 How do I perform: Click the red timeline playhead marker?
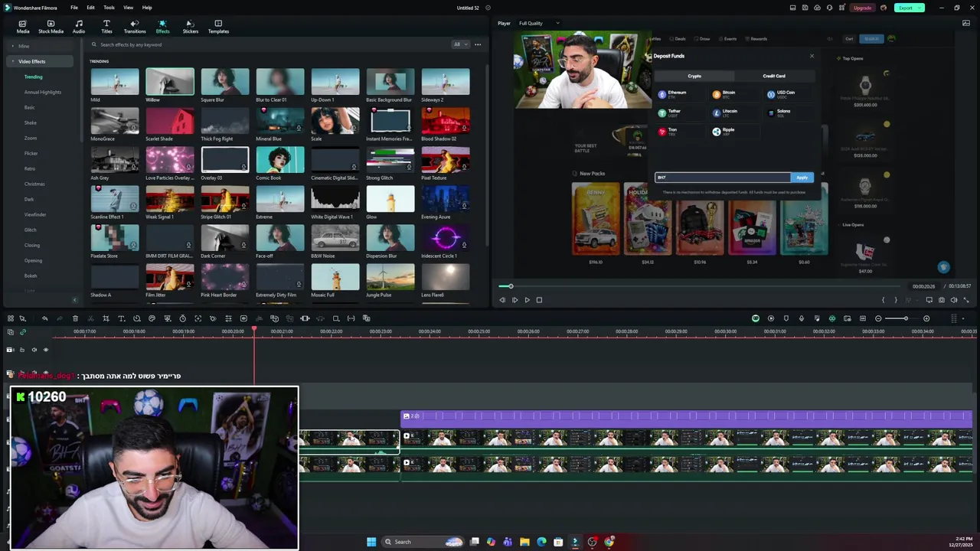[254, 330]
